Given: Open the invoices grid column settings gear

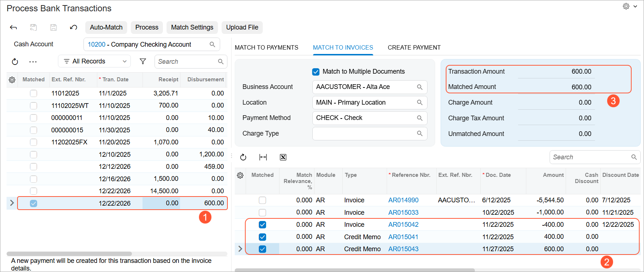Looking at the screenshot, I should click(x=240, y=175).
